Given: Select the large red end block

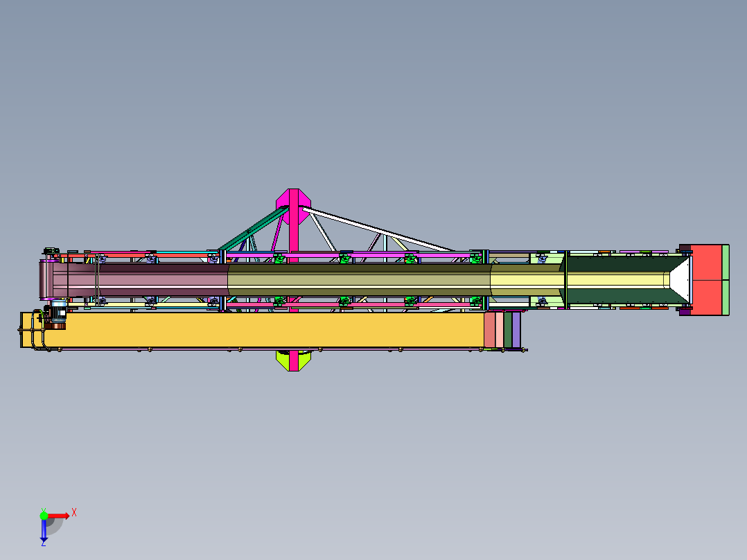Looking at the screenshot, I should (x=706, y=280).
